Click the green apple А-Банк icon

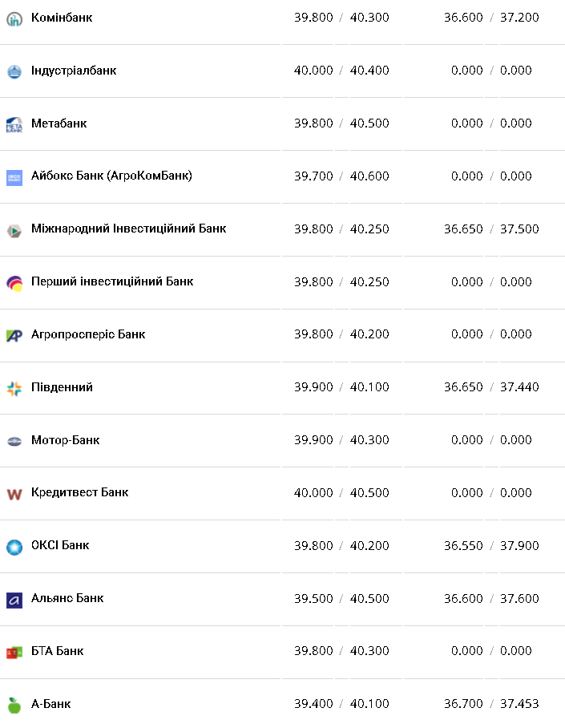coord(14,705)
